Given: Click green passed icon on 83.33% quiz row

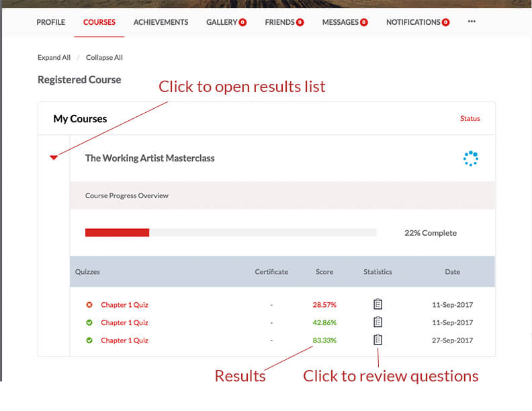Looking at the screenshot, I should [89, 340].
